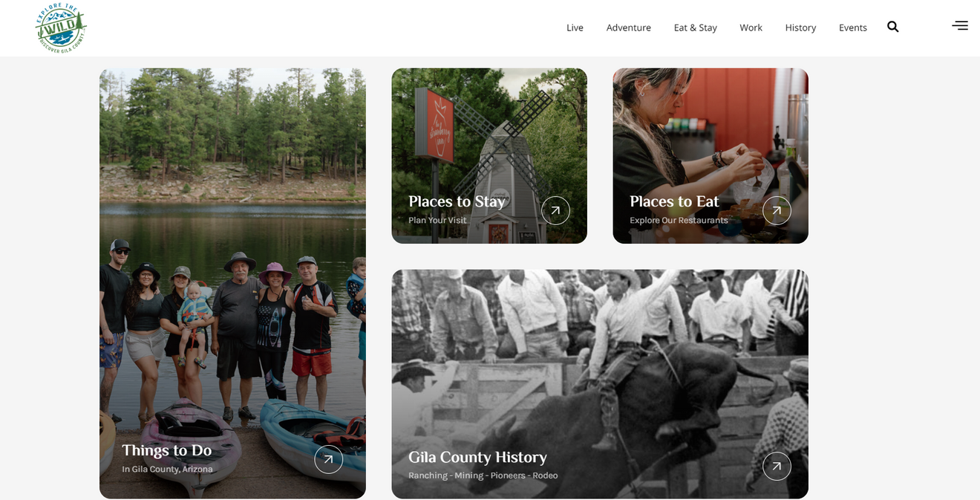
Task: Click the Places to Eat heading
Action: coord(674,201)
